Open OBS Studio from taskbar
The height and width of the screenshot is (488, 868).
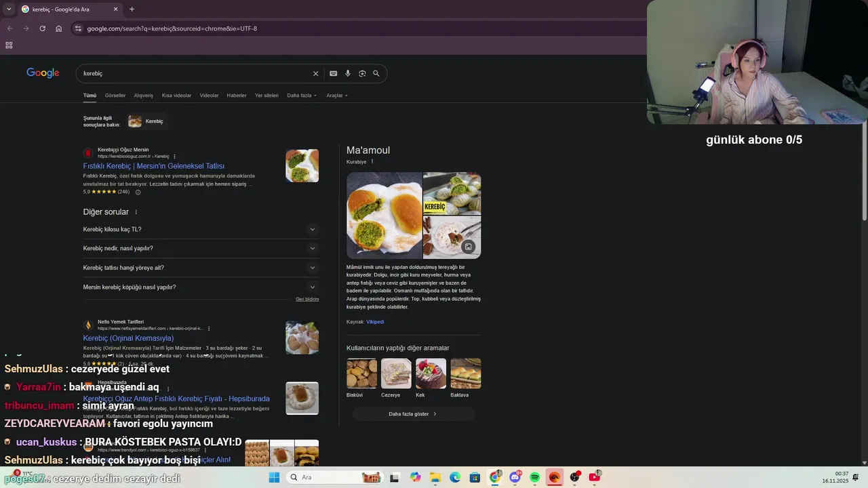click(x=574, y=477)
